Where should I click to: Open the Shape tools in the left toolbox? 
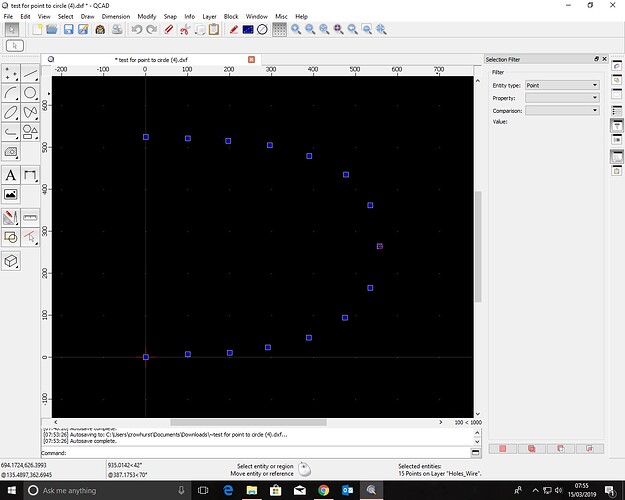click(x=30, y=132)
